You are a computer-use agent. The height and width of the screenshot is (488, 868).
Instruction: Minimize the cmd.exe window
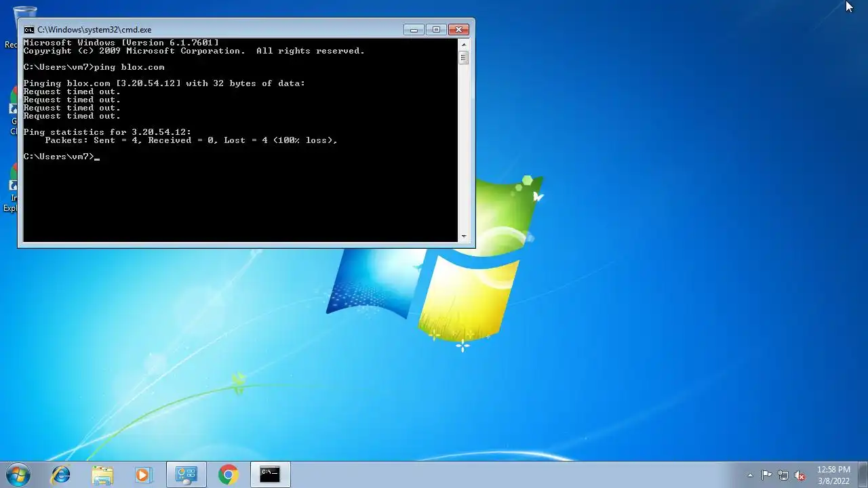(414, 29)
